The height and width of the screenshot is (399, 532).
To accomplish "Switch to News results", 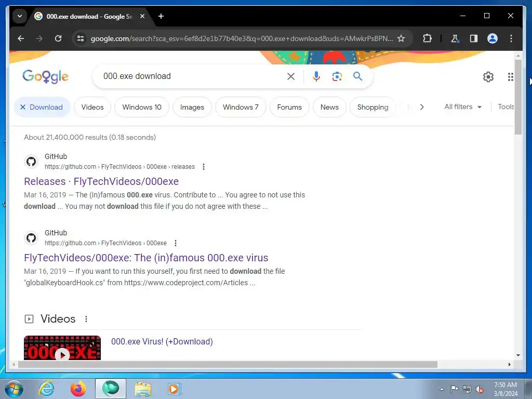I will point(329,107).
